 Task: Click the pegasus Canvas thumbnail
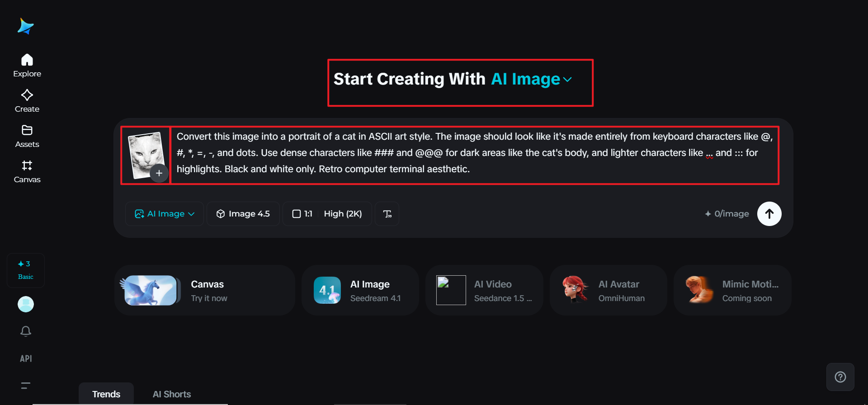[x=151, y=290]
